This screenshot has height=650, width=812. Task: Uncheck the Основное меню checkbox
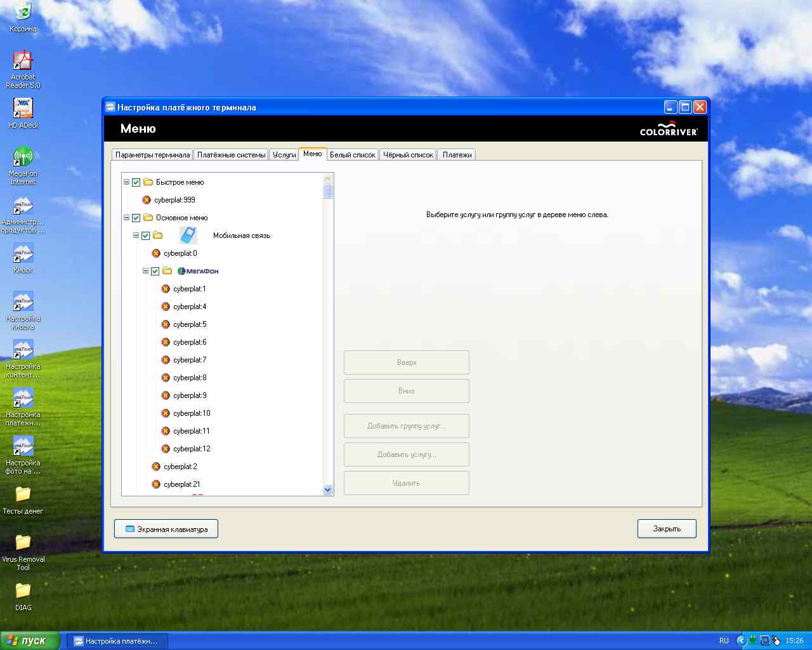point(136,218)
